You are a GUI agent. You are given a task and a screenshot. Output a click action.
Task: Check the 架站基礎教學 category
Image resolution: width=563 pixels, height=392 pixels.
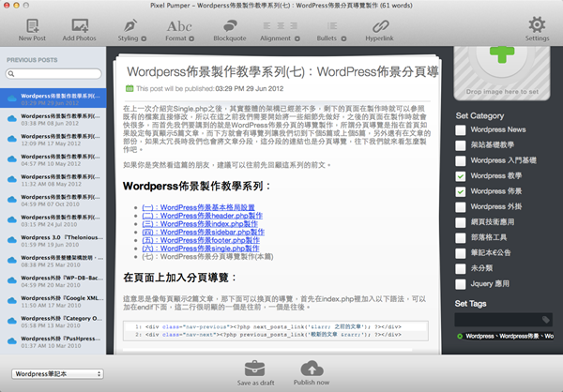[461, 145]
